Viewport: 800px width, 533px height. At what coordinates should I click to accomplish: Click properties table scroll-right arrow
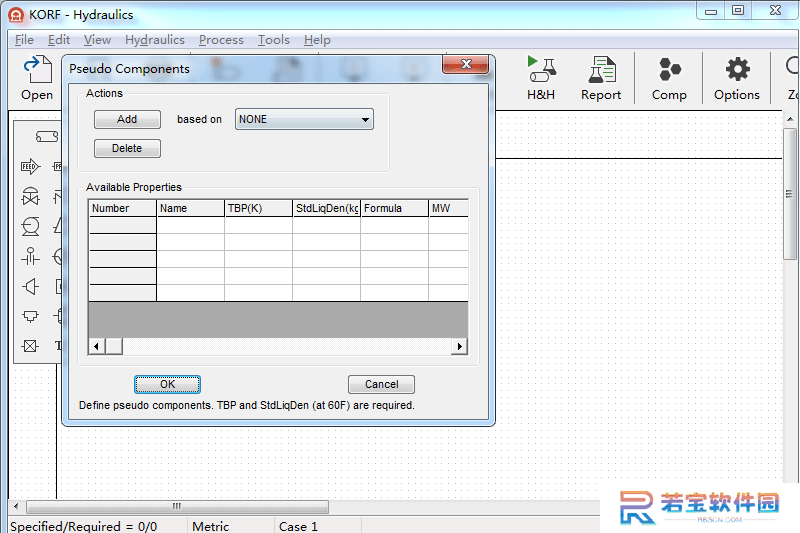(460, 346)
